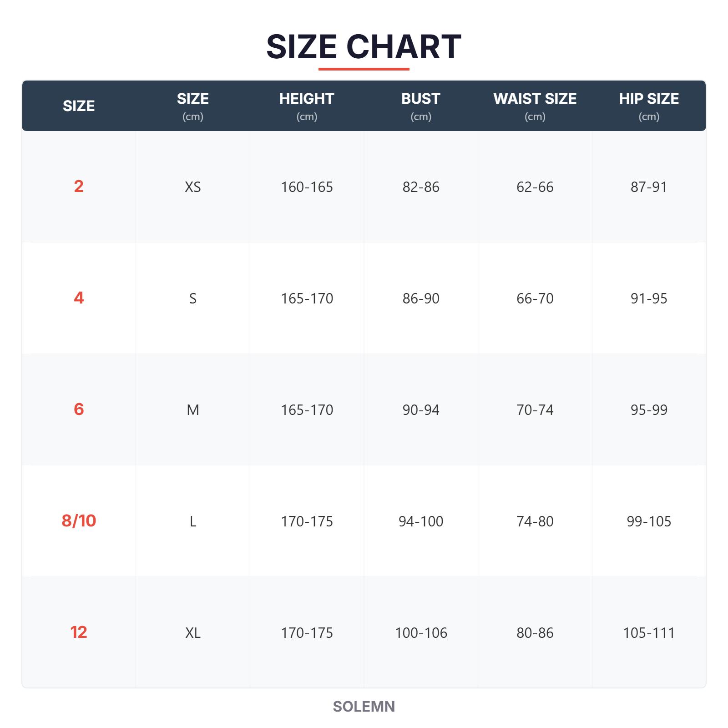Select the HEIGHT column header
Screen dimensions: 728x728
click(307, 106)
